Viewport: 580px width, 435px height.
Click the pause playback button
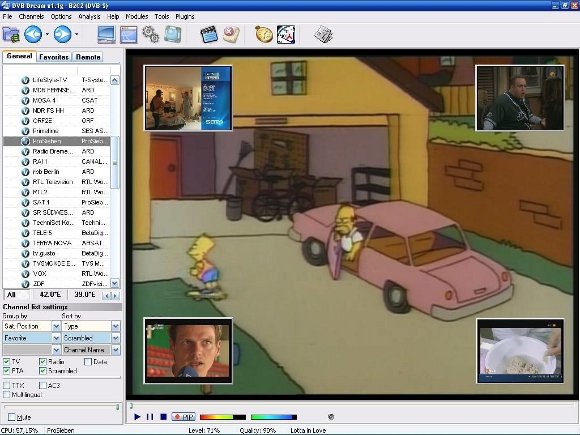(150, 417)
